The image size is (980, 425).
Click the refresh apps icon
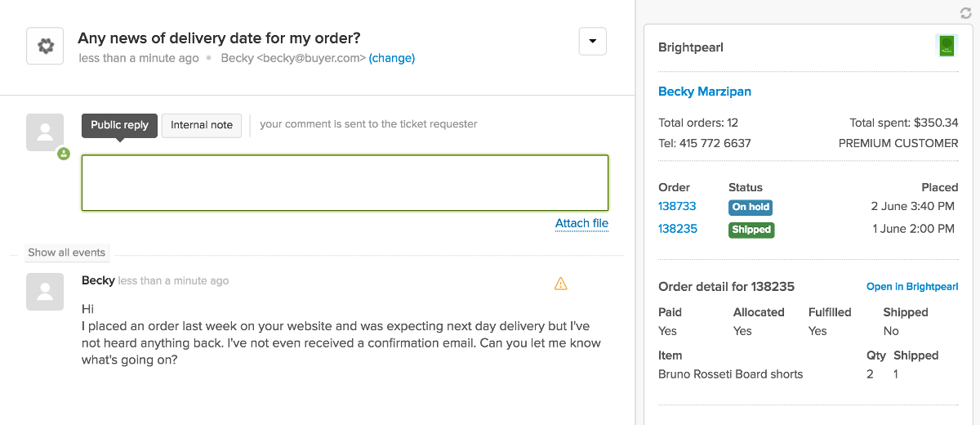tap(965, 12)
